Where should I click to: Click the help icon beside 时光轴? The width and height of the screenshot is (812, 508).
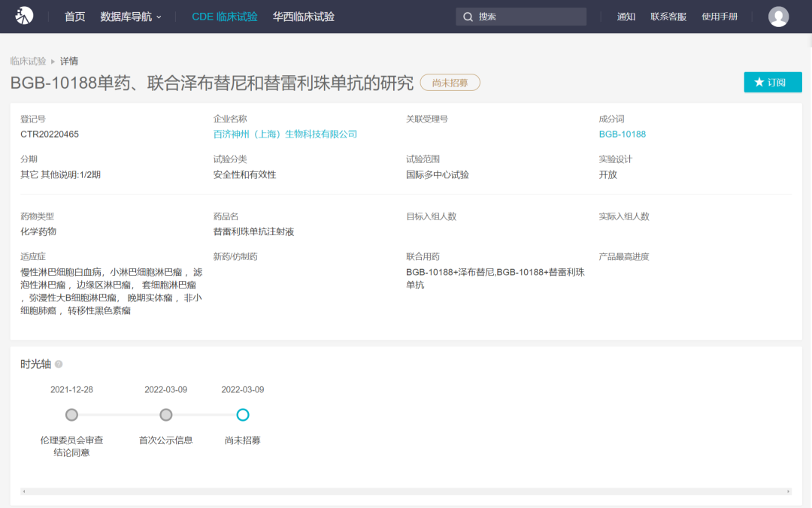click(x=59, y=364)
